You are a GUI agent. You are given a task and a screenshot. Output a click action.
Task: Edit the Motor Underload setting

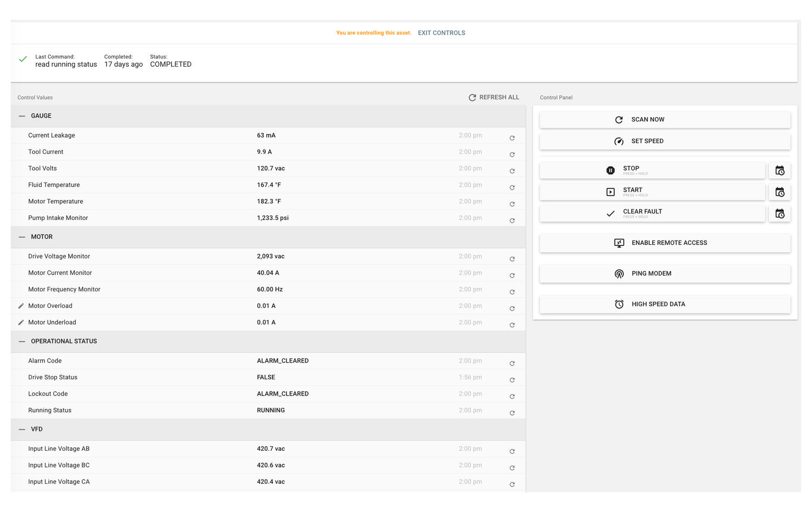pos(21,322)
